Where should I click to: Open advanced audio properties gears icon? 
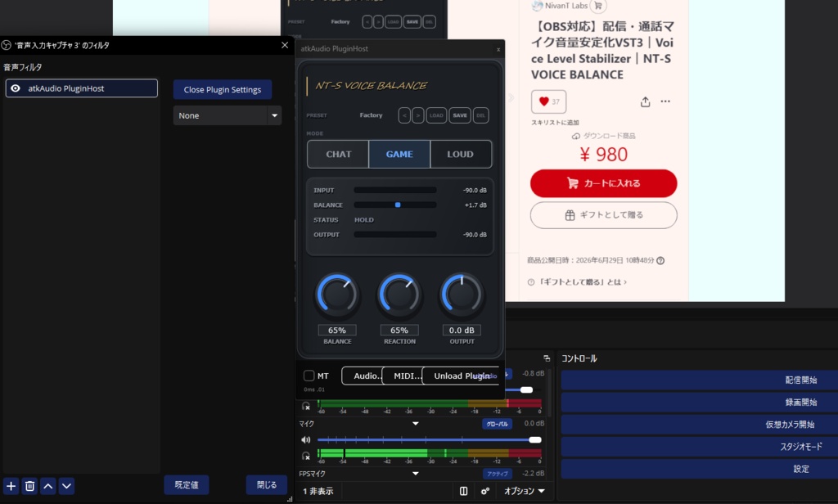coord(484,491)
